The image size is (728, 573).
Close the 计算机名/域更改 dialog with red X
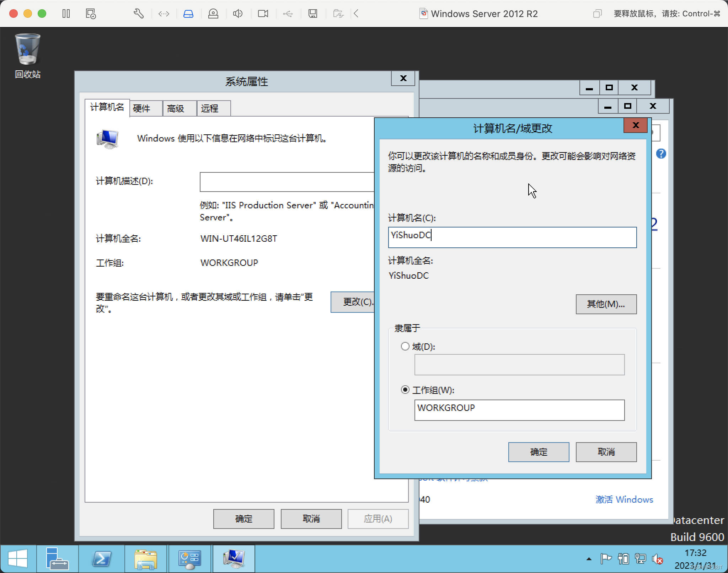click(636, 125)
